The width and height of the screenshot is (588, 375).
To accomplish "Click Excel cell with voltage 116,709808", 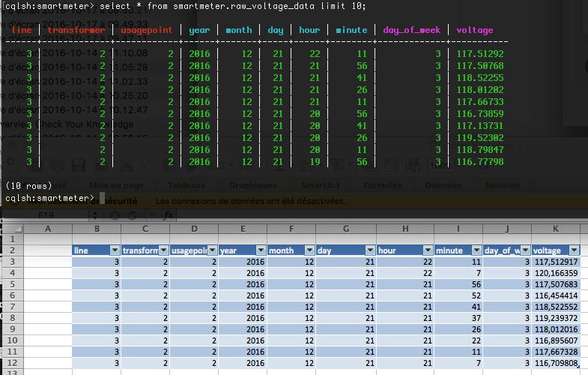I will tap(556, 363).
